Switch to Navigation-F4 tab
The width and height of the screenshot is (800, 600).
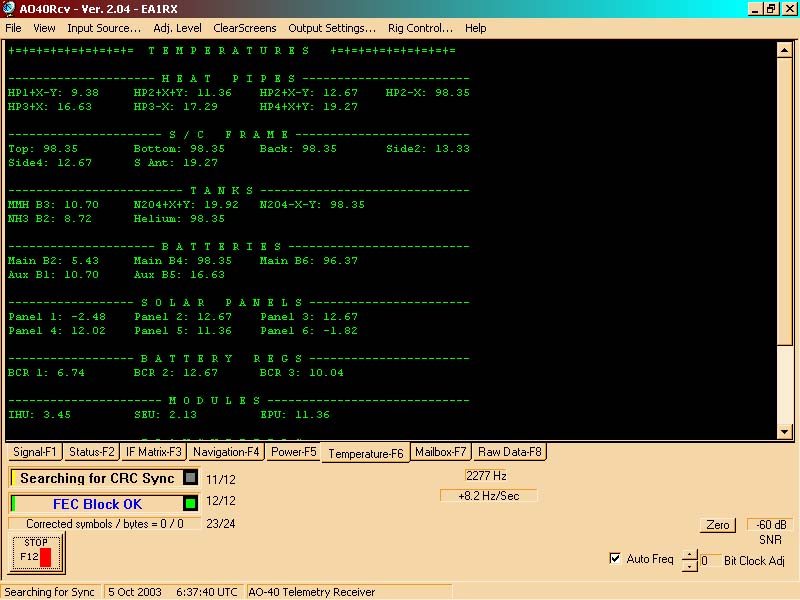[x=226, y=452]
